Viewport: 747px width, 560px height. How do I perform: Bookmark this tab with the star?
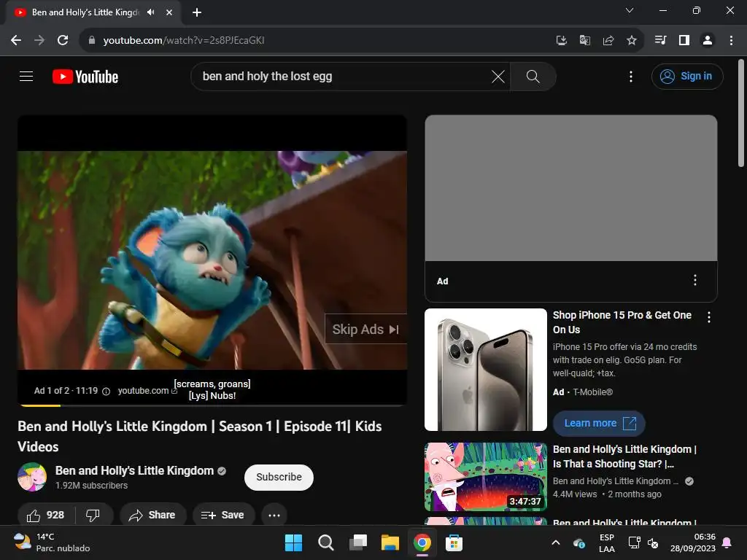(x=632, y=41)
